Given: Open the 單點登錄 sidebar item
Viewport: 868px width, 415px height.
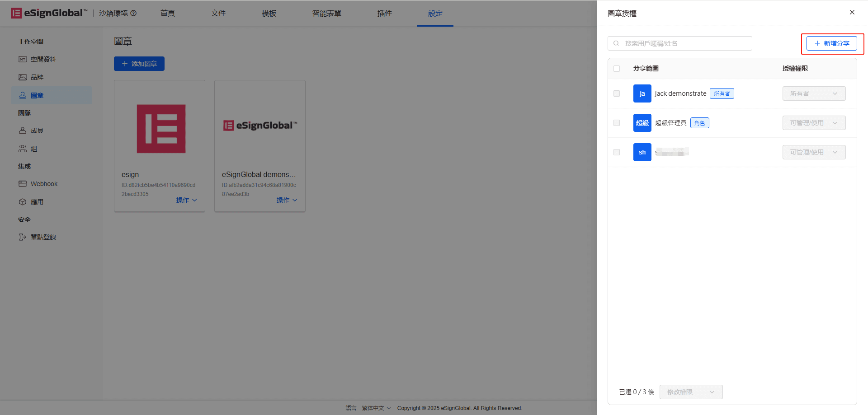Looking at the screenshot, I should tap(52, 237).
